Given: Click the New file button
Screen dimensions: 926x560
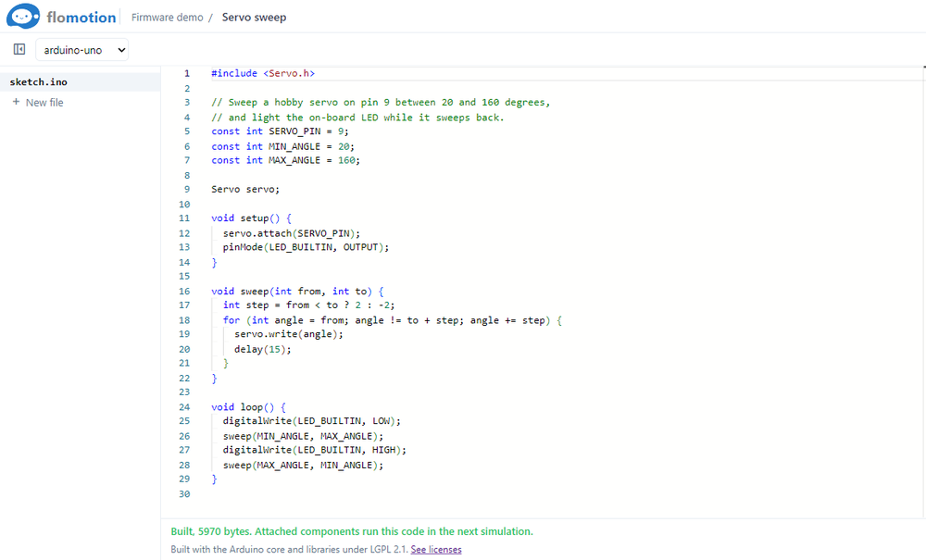Looking at the screenshot, I should click(38, 102).
